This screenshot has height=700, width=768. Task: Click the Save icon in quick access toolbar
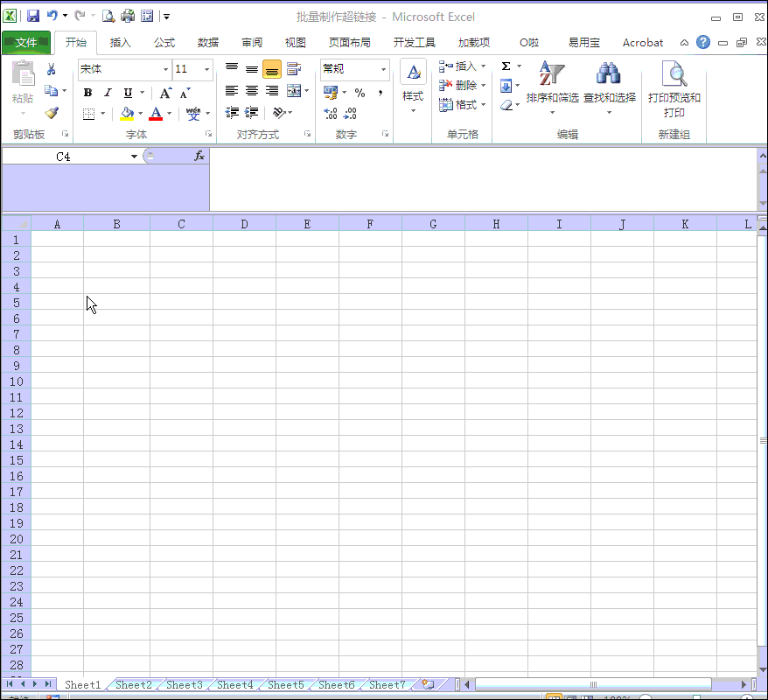tap(33, 16)
